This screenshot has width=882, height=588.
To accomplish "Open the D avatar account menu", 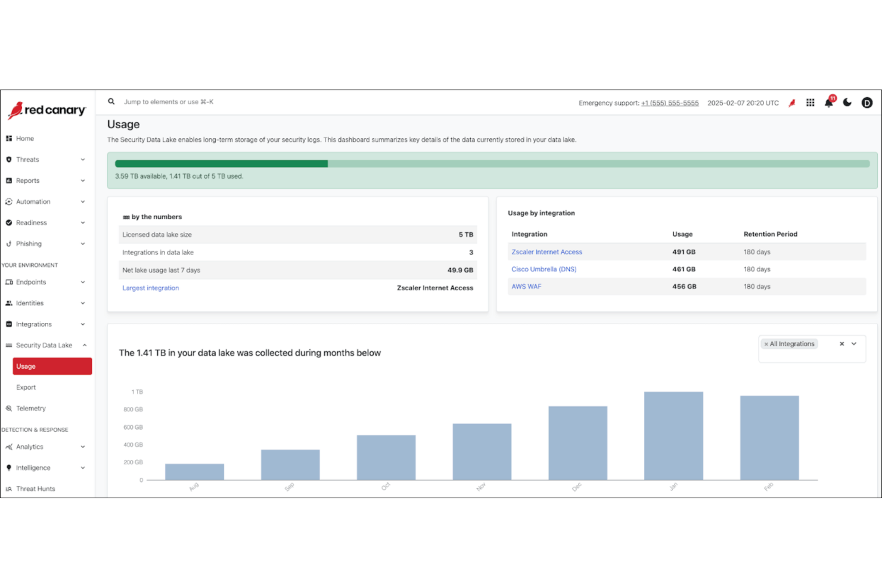I will (x=867, y=102).
